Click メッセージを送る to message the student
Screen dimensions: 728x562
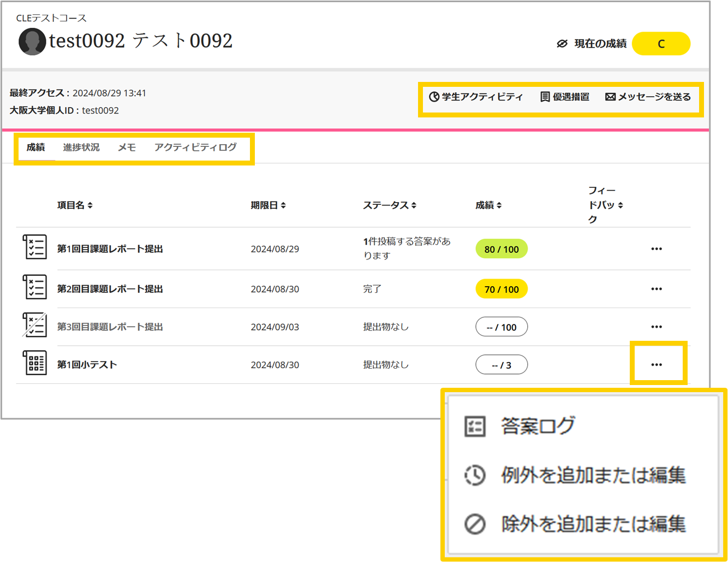tap(648, 97)
